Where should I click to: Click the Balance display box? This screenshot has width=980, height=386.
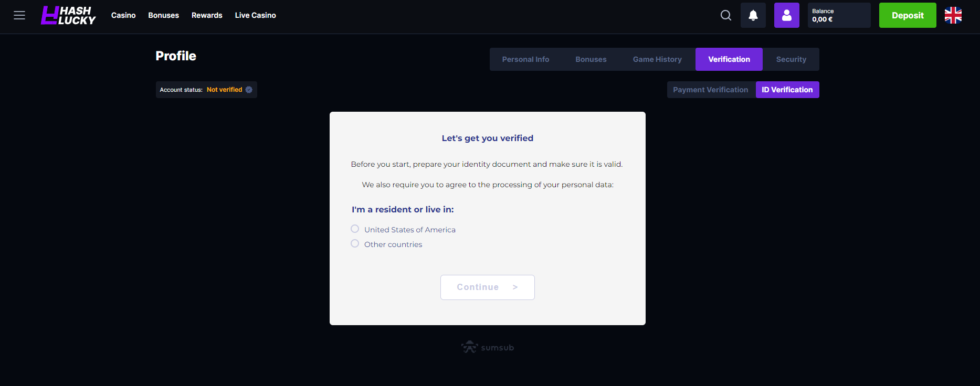[839, 15]
